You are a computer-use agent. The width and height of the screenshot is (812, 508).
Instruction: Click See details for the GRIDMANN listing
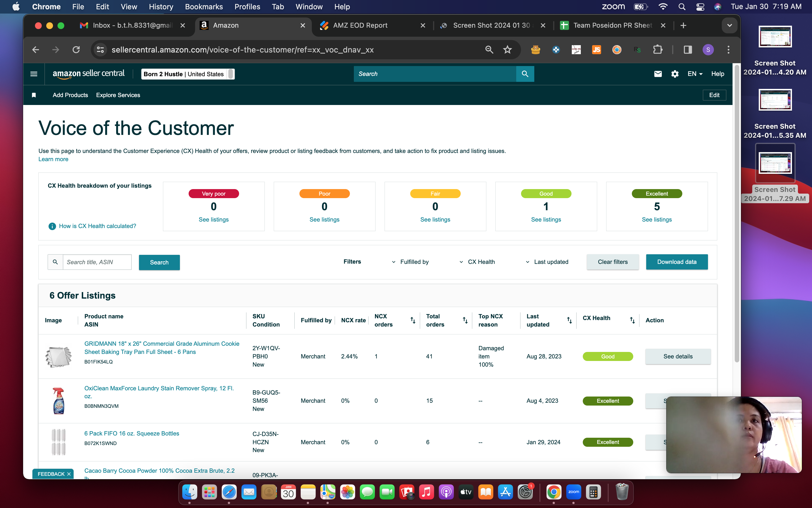pos(678,356)
